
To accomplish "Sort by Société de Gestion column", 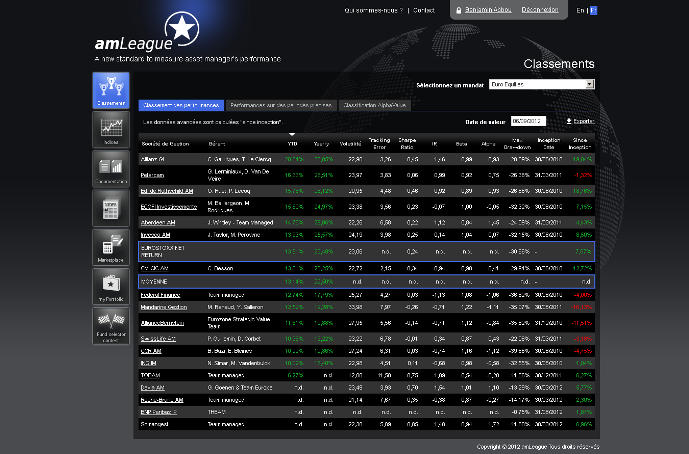I will (x=165, y=144).
